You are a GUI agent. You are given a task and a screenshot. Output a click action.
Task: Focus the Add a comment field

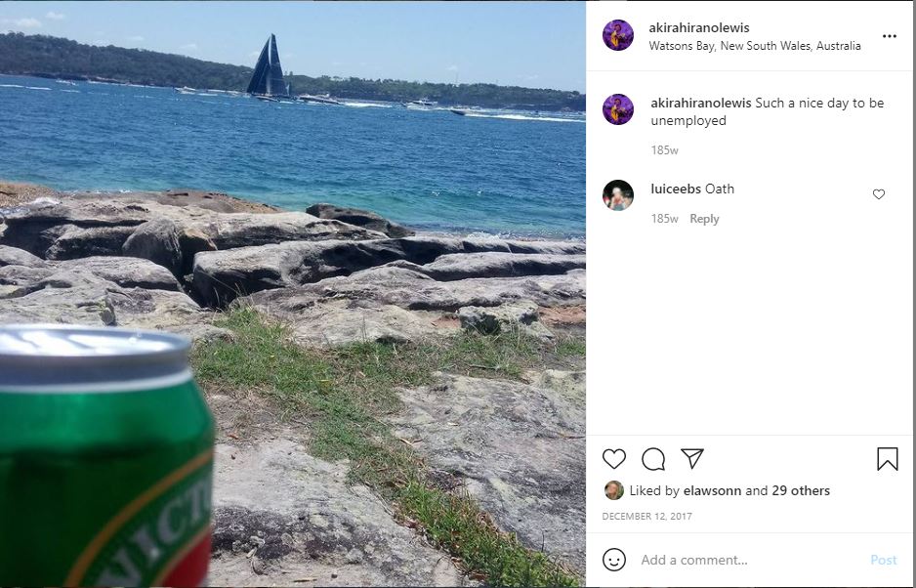[x=751, y=560]
